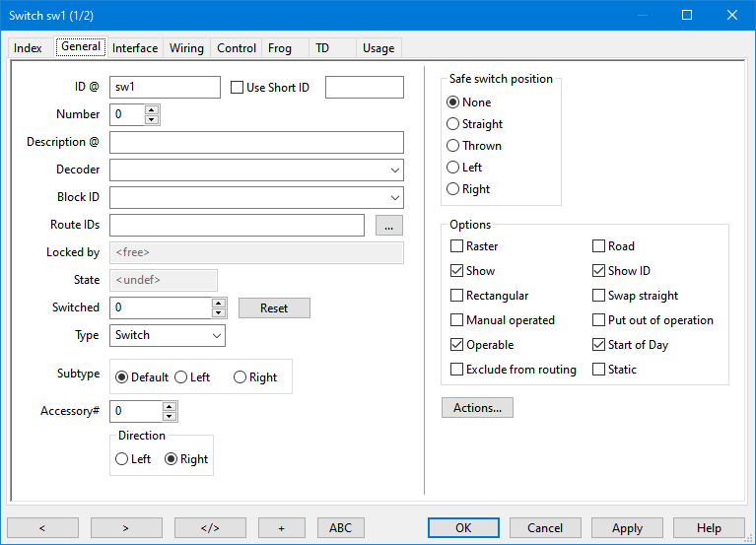The height and width of the screenshot is (545, 756).
Task: Click the Actions... button
Action: (x=477, y=408)
